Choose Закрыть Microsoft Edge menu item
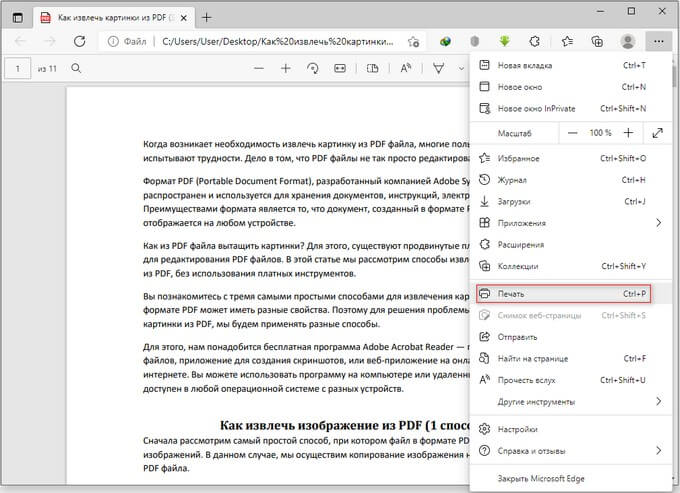This screenshot has height=493, width=680. click(571, 479)
